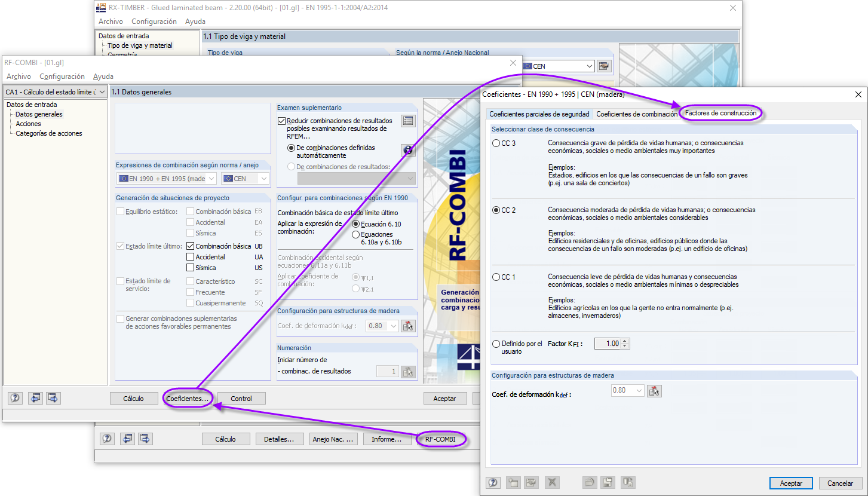The width and height of the screenshot is (868, 496).
Task: Switch to Coeficientes de combinación tab
Action: [637, 114]
